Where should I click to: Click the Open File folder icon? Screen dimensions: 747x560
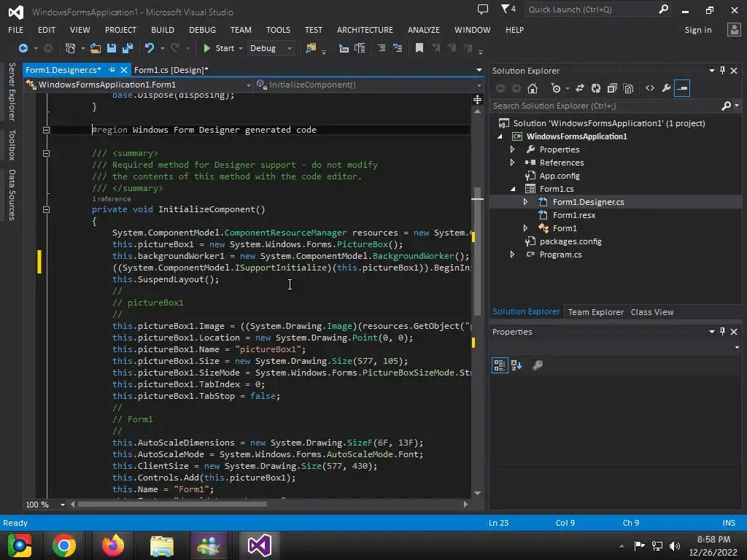(96, 48)
